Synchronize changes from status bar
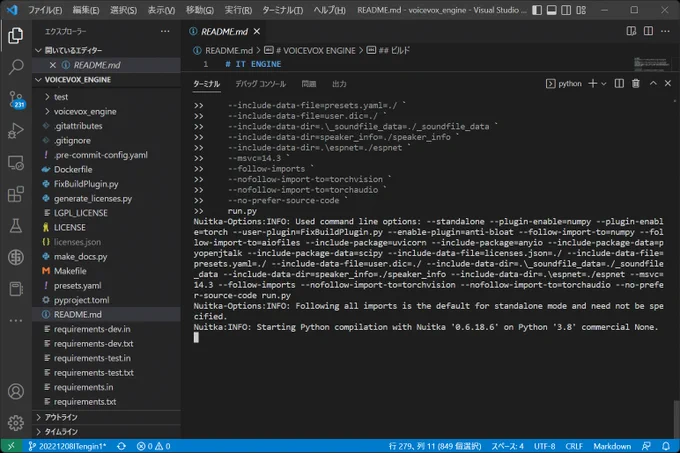The width and height of the screenshot is (680, 453). [x=121, y=446]
